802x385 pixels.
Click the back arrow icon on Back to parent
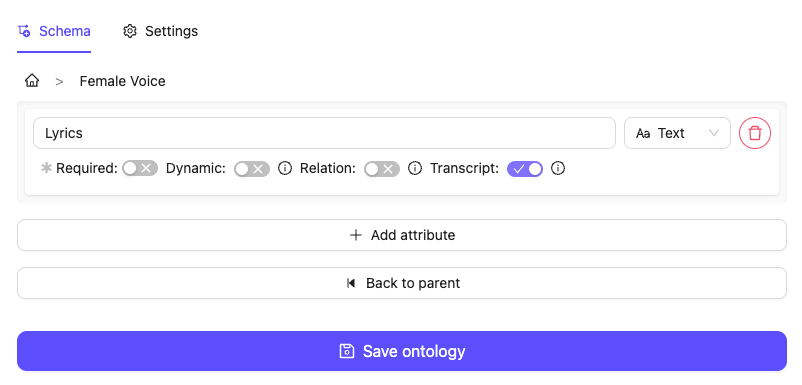351,283
